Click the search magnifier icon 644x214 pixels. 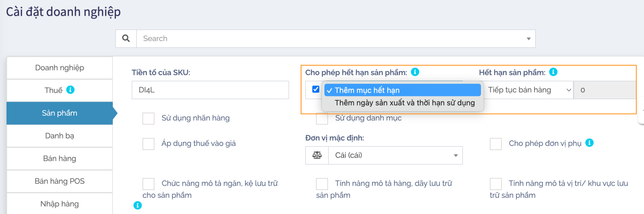126,38
